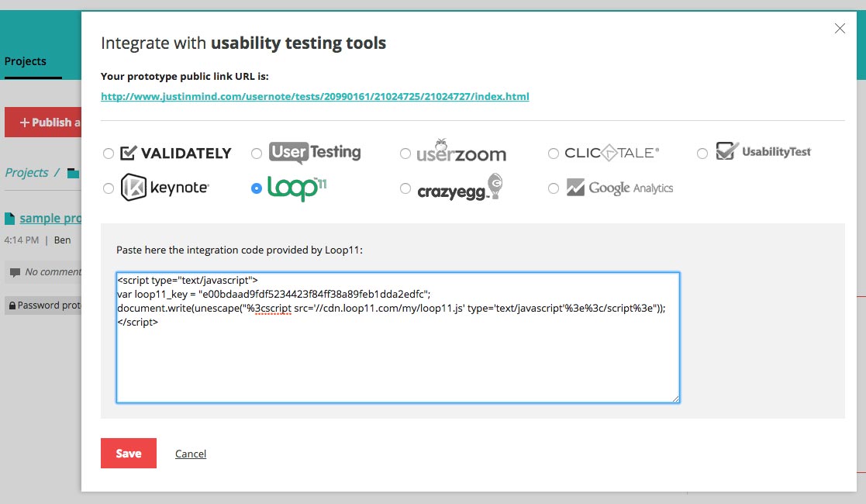Select the Google Analytics radio button
This screenshot has width=866, height=504.
[x=554, y=188]
